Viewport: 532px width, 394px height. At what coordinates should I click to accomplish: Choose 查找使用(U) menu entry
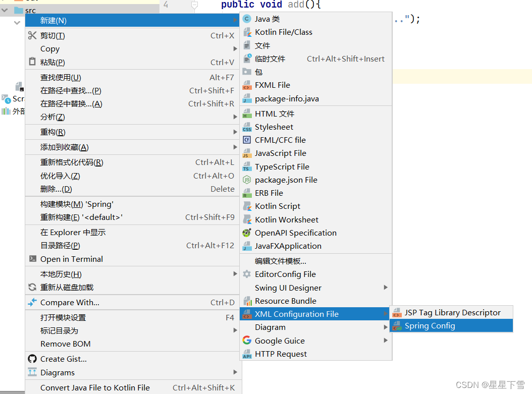(x=132, y=77)
